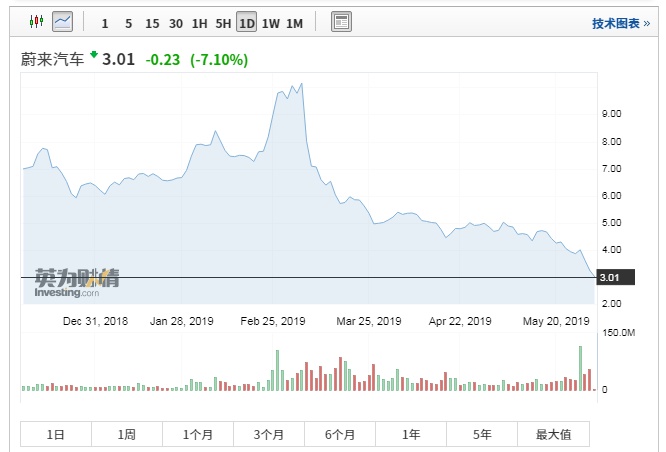This screenshot has height=452, width=666.
Task: Select the 3个月 range tab
Action: tap(269, 434)
